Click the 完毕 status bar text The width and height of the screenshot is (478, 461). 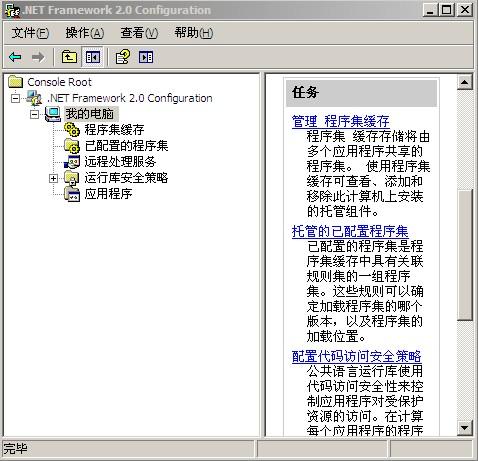[x=15, y=449]
